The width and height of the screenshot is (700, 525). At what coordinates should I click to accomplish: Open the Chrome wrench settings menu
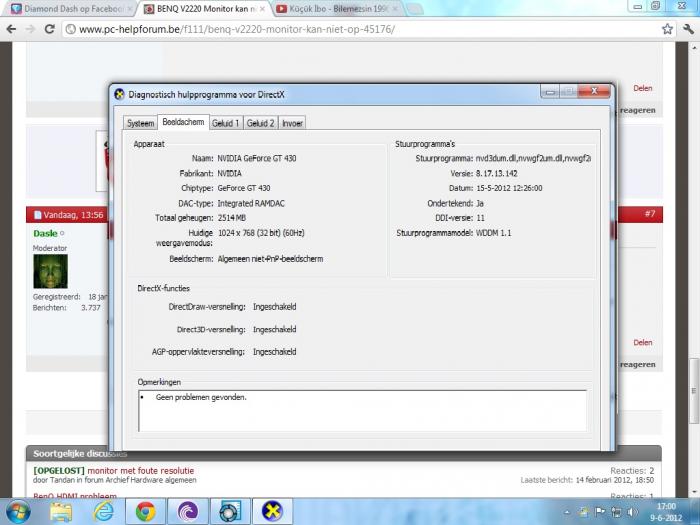(688, 29)
